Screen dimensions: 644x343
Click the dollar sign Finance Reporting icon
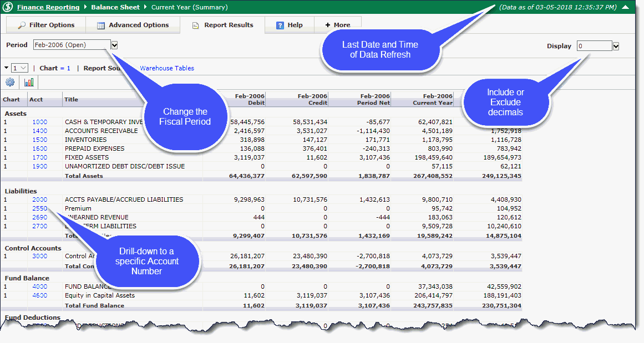[x=8, y=8]
